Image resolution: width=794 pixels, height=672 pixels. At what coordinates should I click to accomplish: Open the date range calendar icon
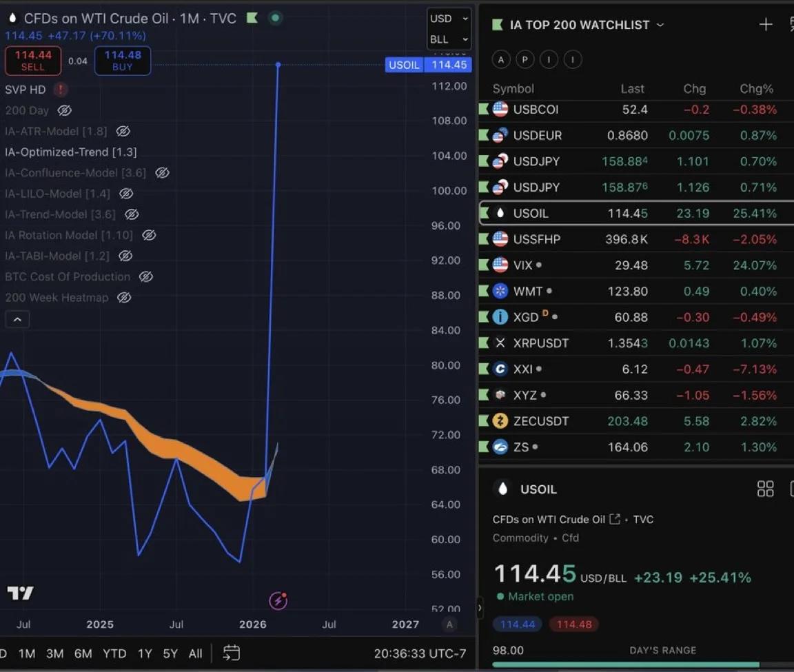point(232,653)
